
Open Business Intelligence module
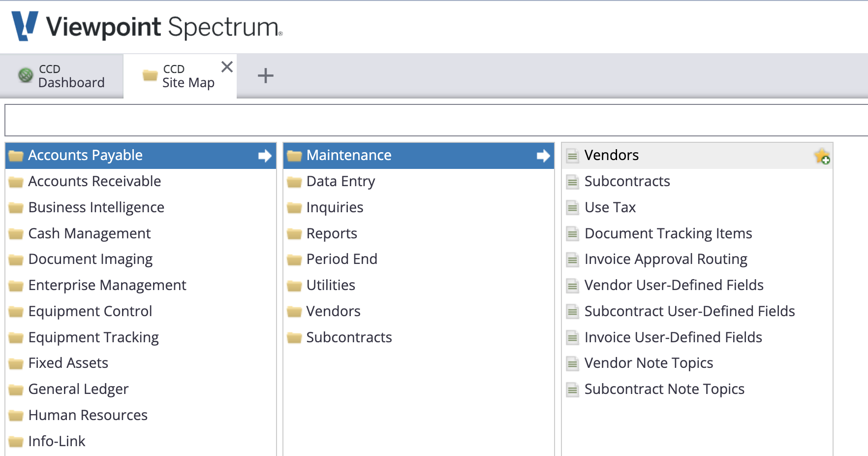(141, 207)
